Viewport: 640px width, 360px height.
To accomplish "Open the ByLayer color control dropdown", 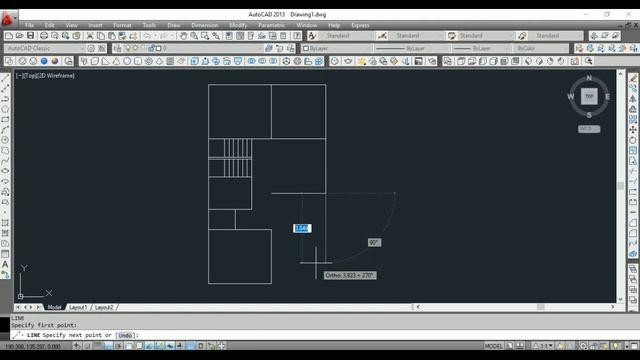I will pos(336,48).
